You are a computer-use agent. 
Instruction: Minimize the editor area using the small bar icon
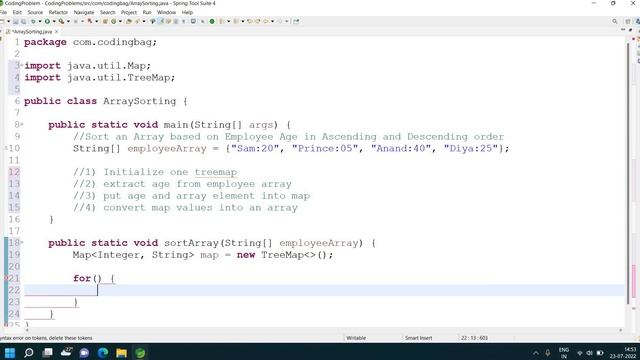point(623,30)
